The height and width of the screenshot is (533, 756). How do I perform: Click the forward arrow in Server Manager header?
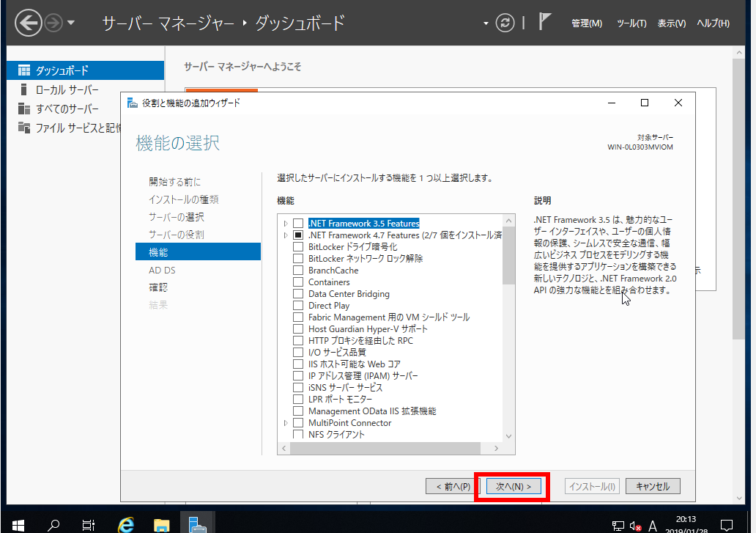coord(53,23)
